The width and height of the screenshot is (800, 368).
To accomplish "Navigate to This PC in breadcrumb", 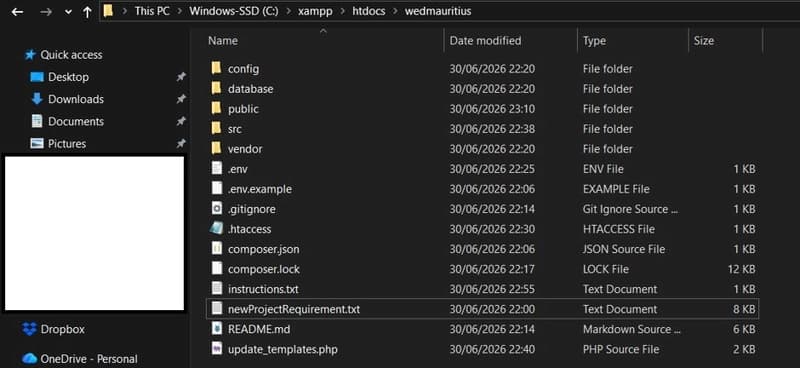I will pyautogui.click(x=152, y=11).
